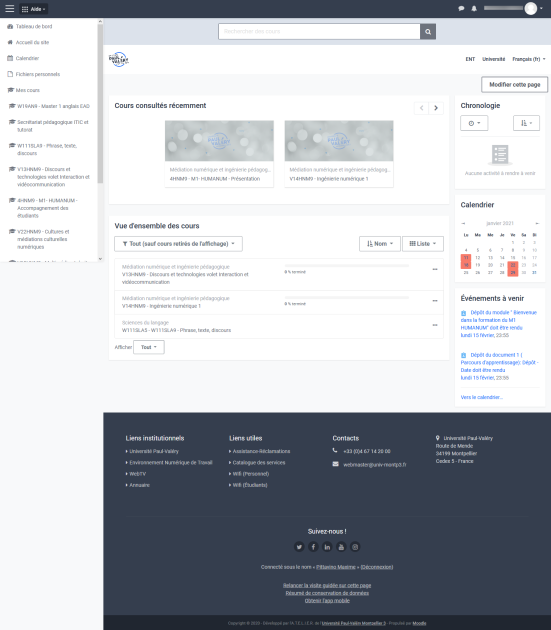Click the Rechercher des cours input field
The height and width of the screenshot is (630, 551).
pos(319,31)
